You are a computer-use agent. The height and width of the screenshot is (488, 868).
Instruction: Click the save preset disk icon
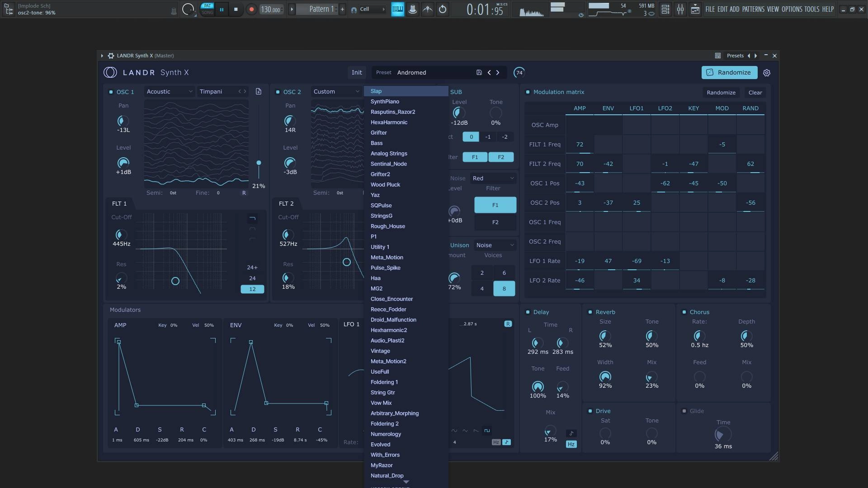[x=479, y=72]
